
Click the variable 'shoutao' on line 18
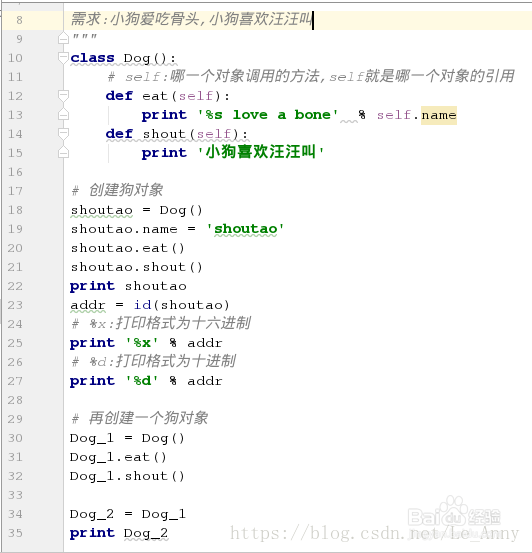tap(102, 210)
